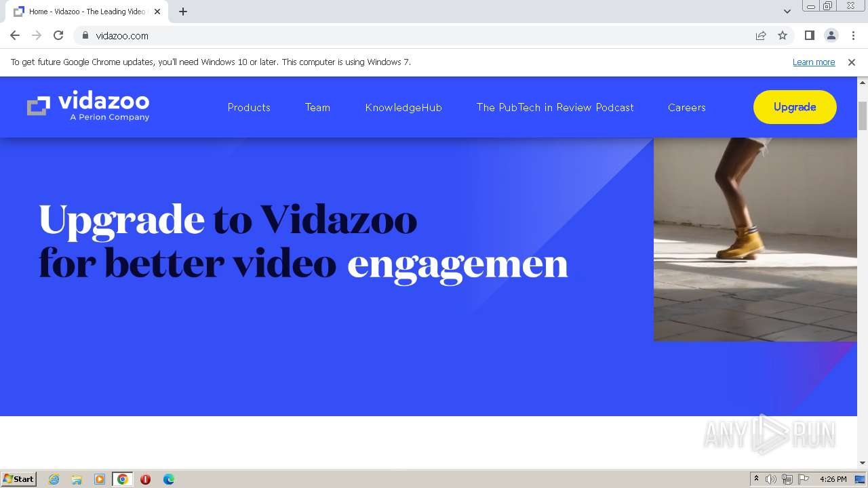Click the Learn more link
This screenshot has height=488, width=868.
tap(814, 62)
